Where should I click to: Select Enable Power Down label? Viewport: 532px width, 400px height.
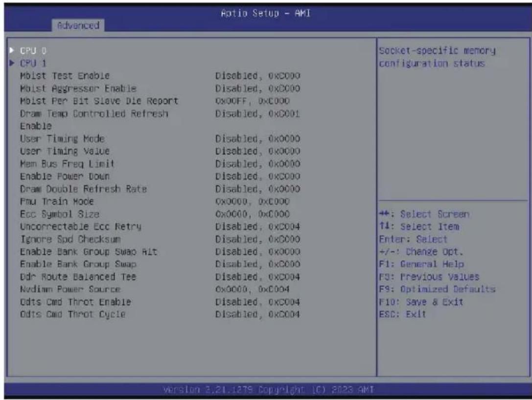(x=65, y=176)
